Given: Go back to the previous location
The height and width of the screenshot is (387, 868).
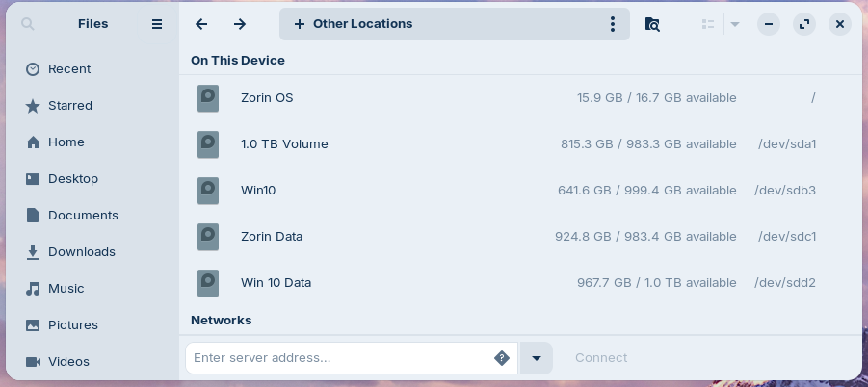Looking at the screenshot, I should (201, 24).
